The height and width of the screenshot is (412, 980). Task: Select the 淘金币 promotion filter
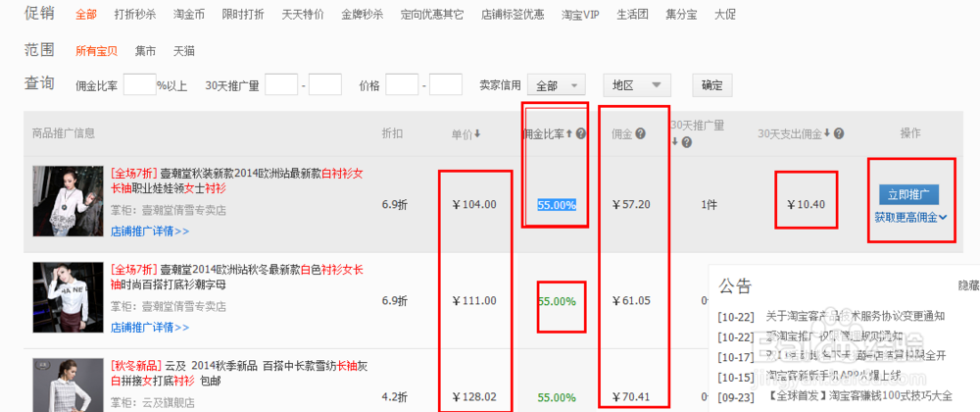coord(189,15)
